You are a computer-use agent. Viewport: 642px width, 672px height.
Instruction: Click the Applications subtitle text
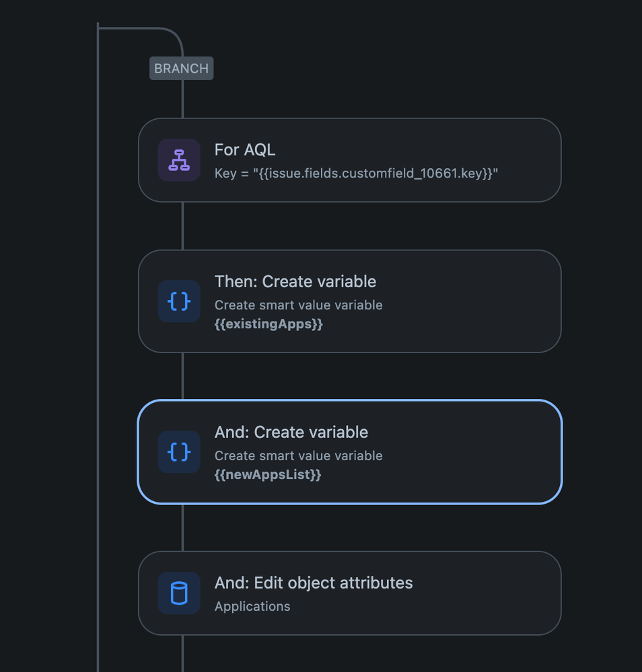click(x=252, y=606)
